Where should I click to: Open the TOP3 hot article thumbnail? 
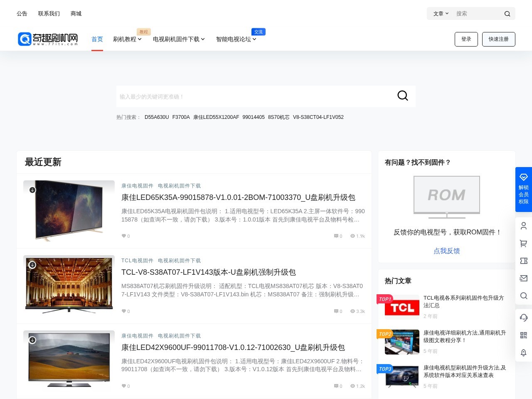(x=402, y=377)
